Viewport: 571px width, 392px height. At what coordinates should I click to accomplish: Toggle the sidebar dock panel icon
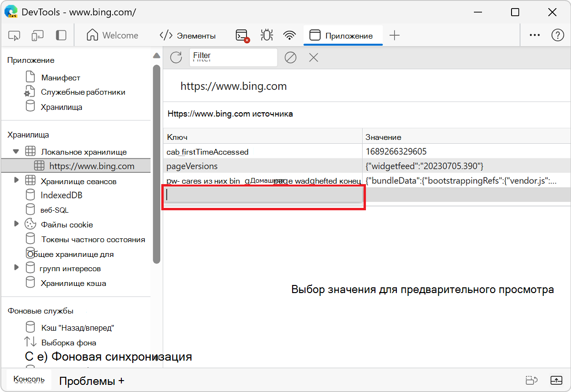[x=61, y=36]
